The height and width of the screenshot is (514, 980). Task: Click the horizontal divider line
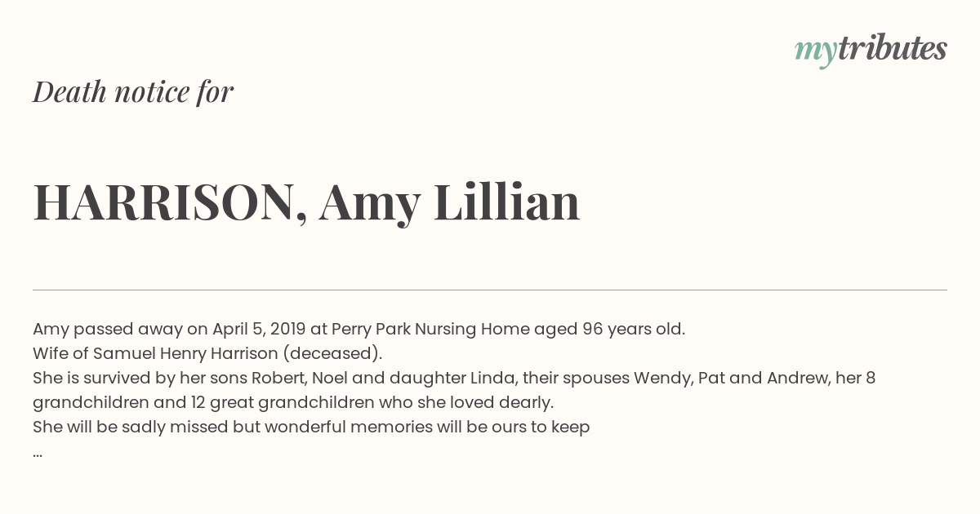(490, 290)
